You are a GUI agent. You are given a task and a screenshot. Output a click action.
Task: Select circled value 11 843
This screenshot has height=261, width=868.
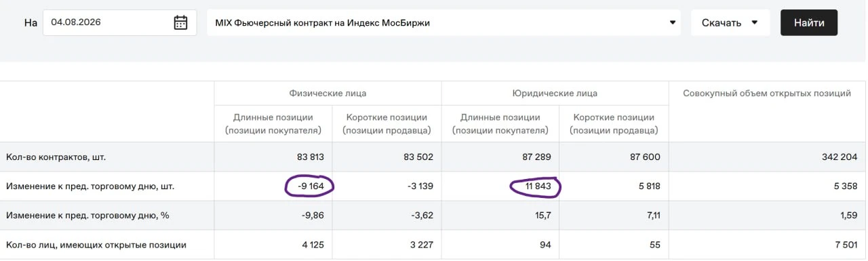click(536, 186)
